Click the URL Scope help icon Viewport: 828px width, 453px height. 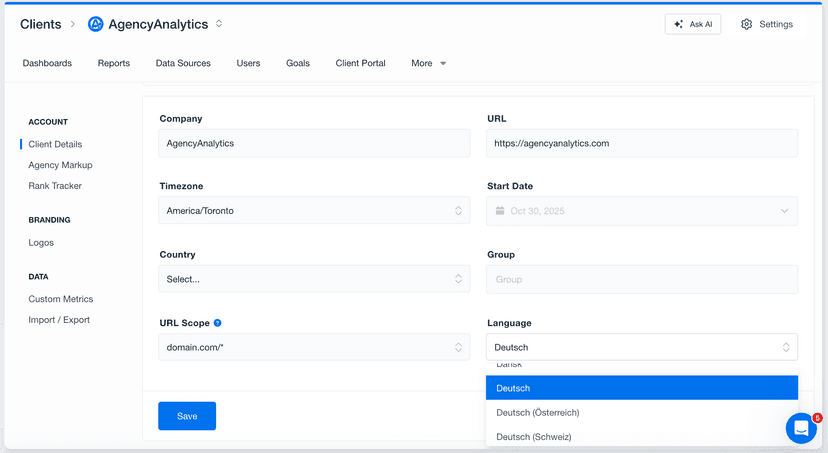[x=218, y=323]
